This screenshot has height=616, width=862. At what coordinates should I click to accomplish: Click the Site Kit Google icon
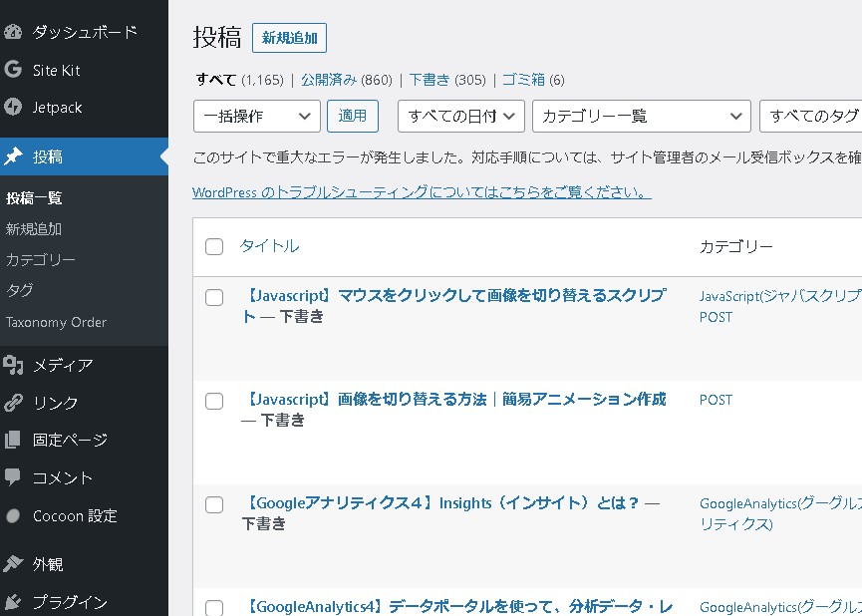[x=13, y=70]
